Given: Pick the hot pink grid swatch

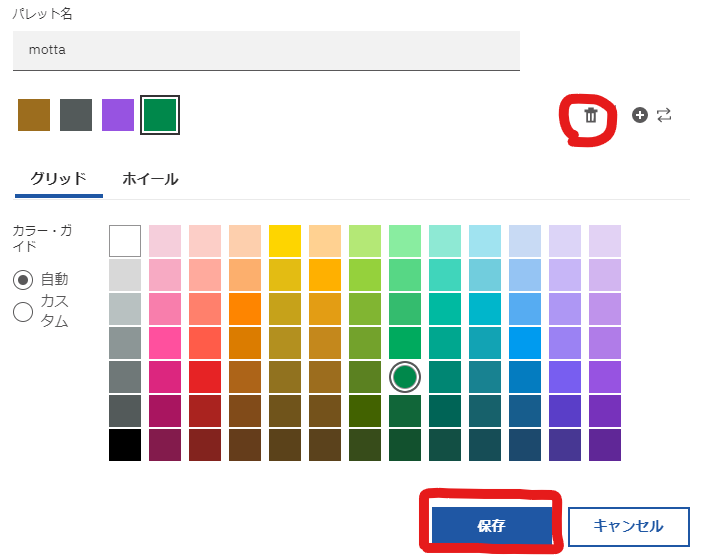Looking at the screenshot, I should coord(165,343).
